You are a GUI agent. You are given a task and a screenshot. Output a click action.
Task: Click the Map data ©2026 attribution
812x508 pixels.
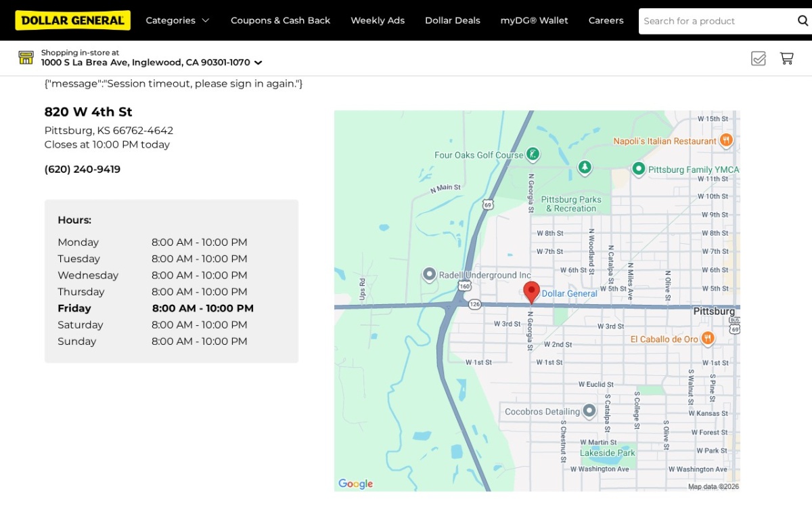pyautogui.click(x=713, y=486)
